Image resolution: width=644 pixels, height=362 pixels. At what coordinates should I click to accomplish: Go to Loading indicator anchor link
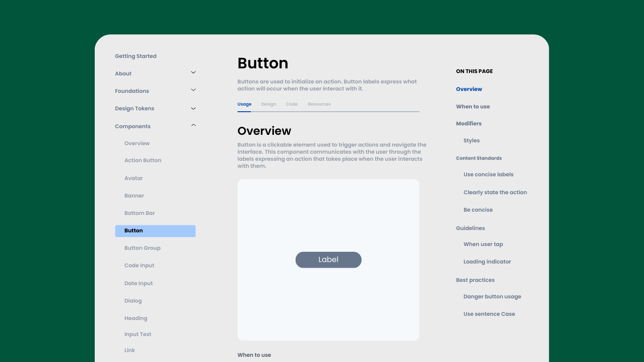click(487, 262)
